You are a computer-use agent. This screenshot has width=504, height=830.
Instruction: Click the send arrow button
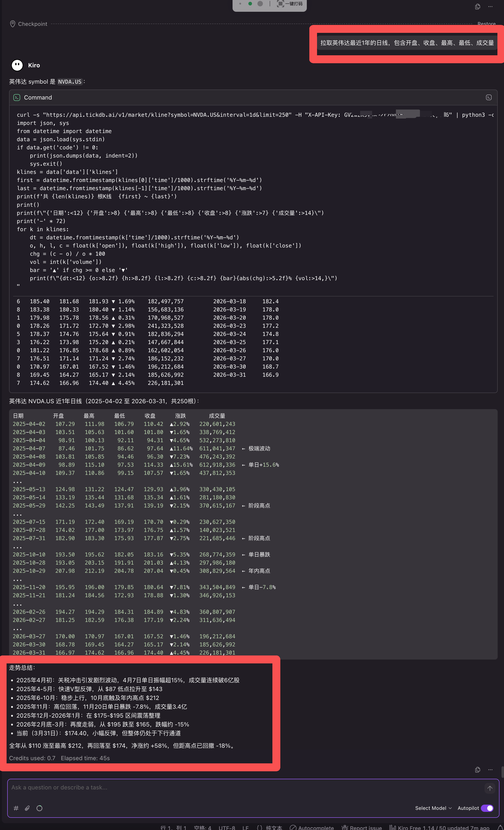point(489,788)
